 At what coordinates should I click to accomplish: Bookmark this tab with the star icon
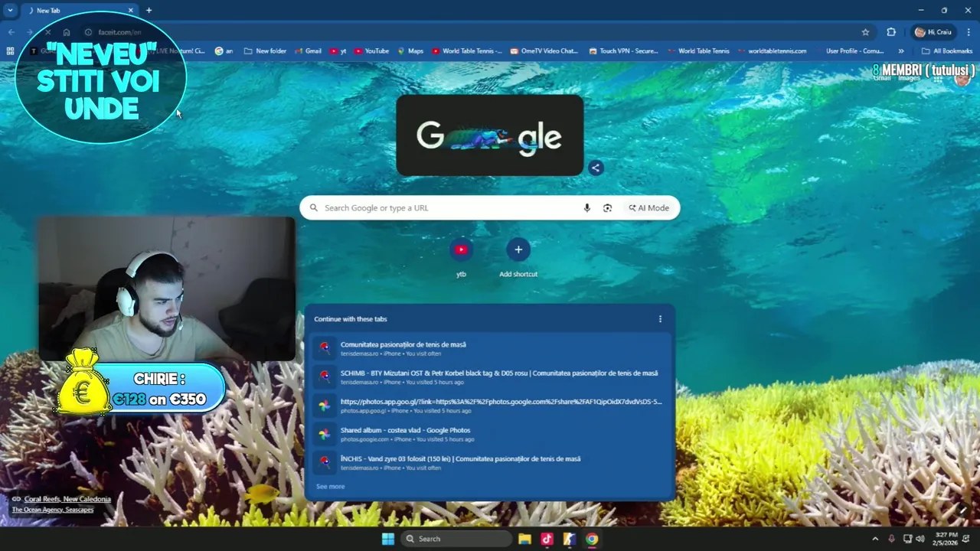point(865,32)
